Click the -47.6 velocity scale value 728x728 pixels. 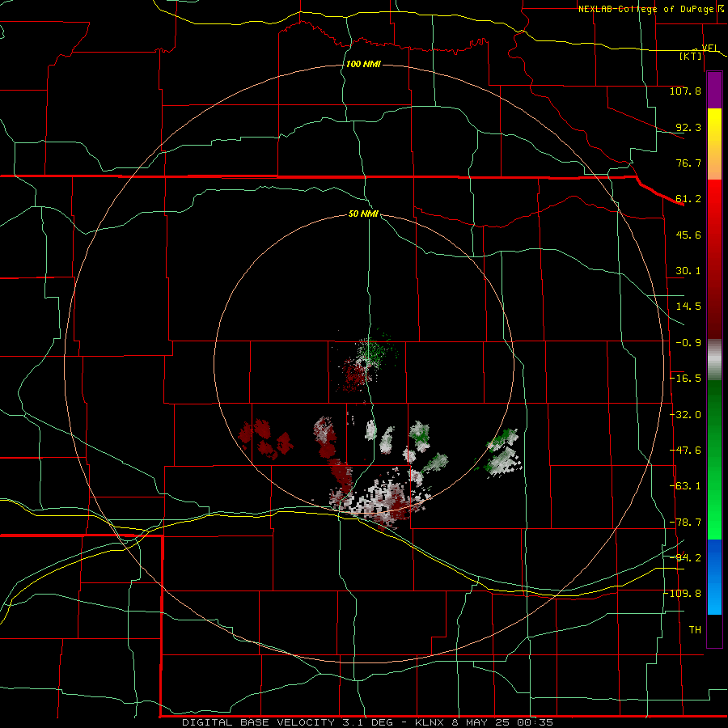click(x=685, y=451)
